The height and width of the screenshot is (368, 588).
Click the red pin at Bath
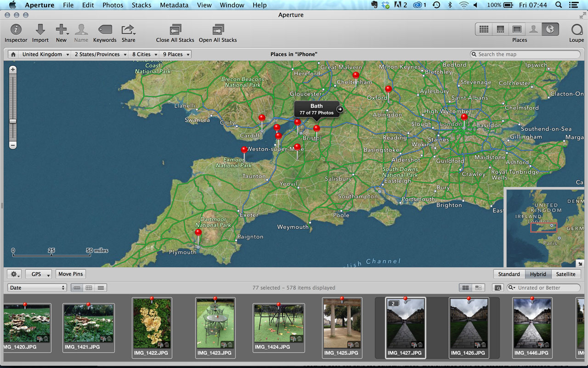click(317, 128)
